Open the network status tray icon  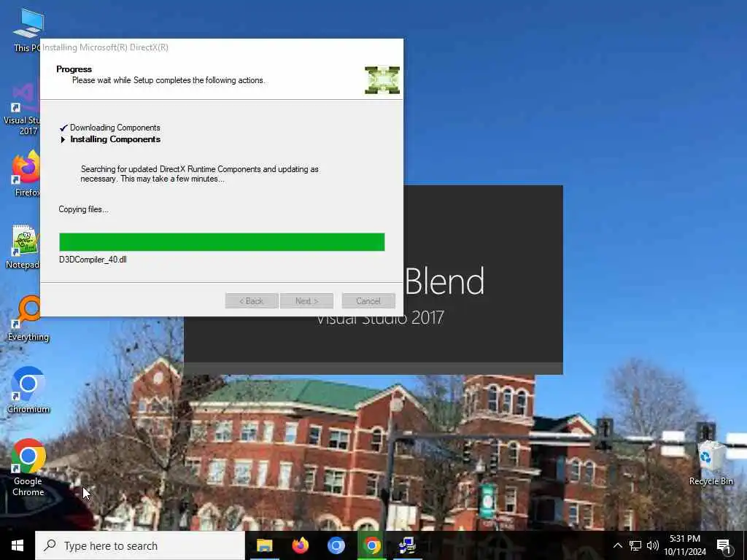pos(635,545)
